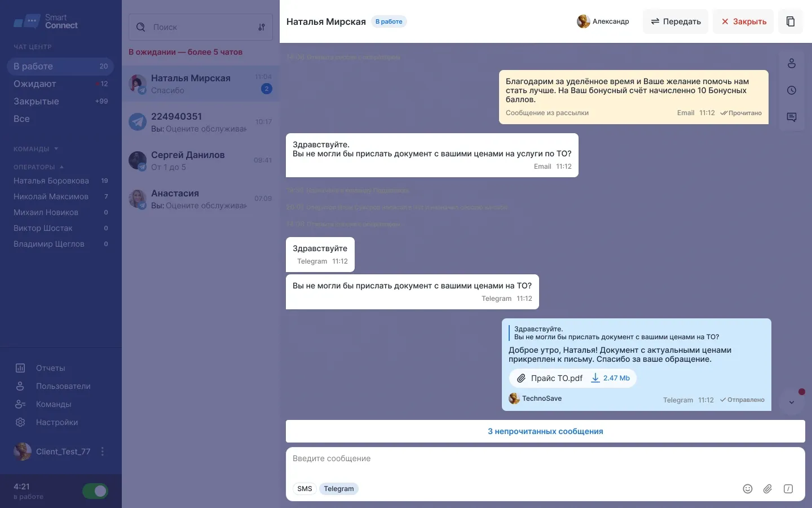Open chat notes panel
This screenshot has height=508, width=812.
click(792, 117)
